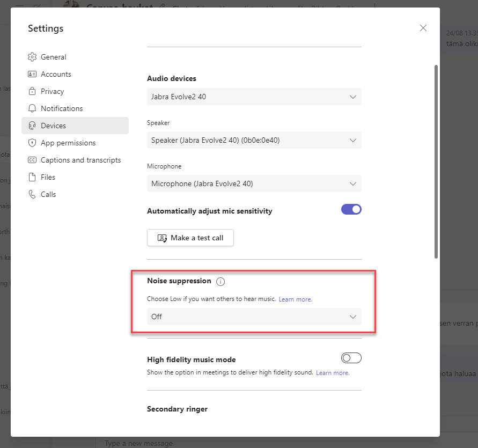Open Learn more link under Noise suppression
Image resolution: width=478 pixels, height=448 pixels.
click(x=295, y=299)
